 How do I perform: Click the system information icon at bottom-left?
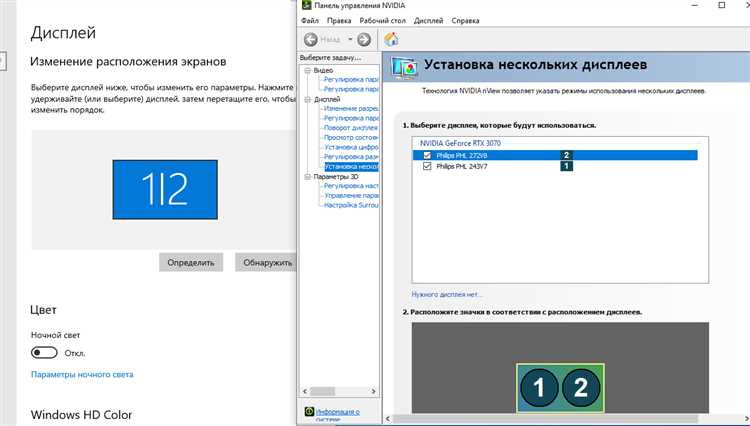[x=309, y=412]
